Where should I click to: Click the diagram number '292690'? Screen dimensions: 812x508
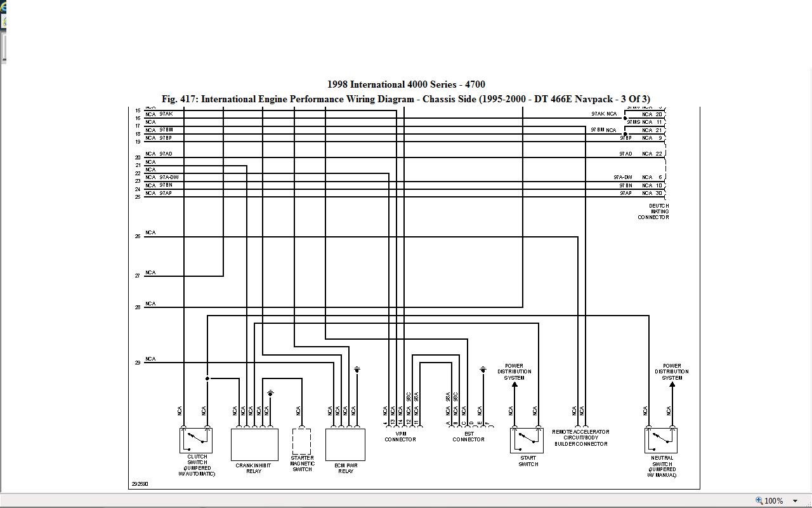(140, 484)
